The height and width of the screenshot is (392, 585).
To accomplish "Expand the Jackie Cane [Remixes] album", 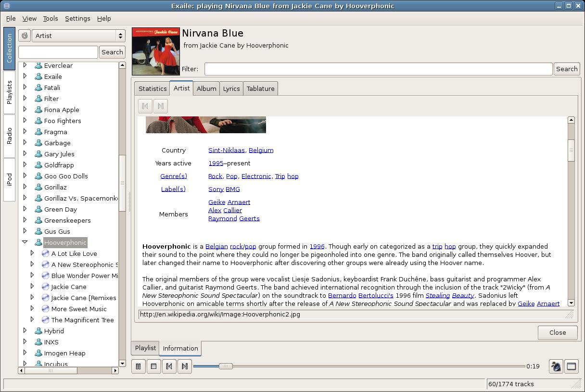I will pyautogui.click(x=32, y=298).
